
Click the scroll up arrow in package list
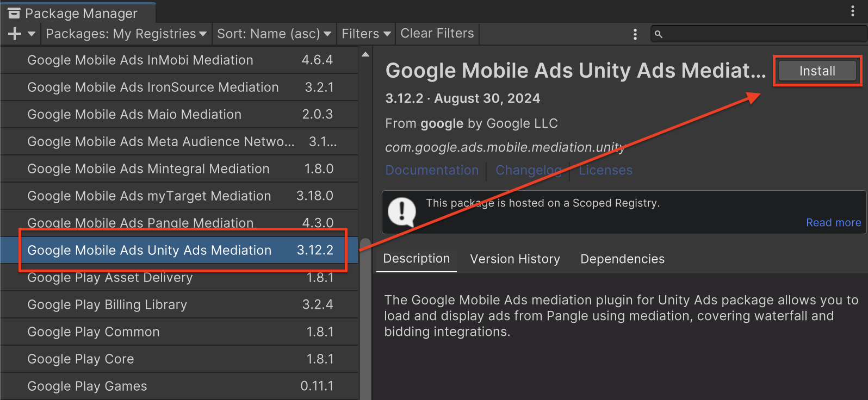coord(365,54)
